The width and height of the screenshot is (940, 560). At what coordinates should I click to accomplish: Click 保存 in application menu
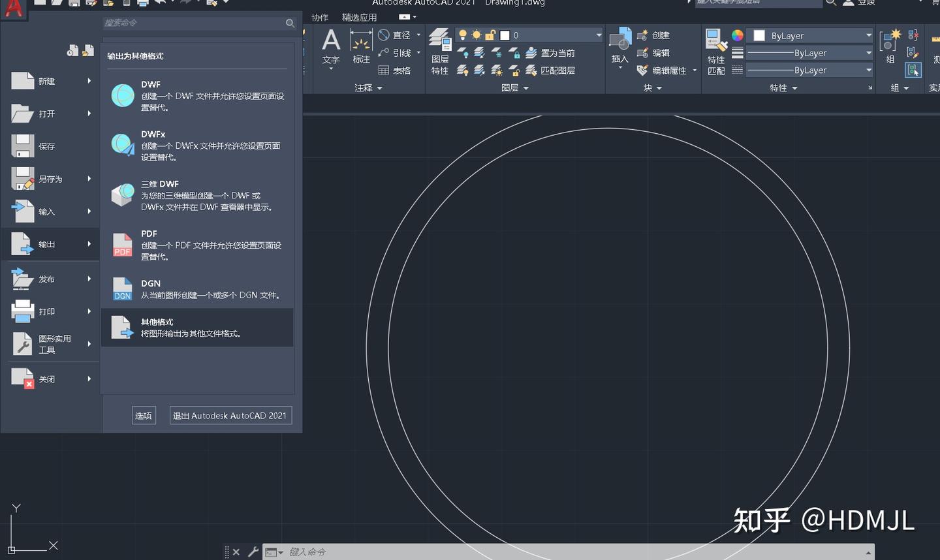click(51, 146)
